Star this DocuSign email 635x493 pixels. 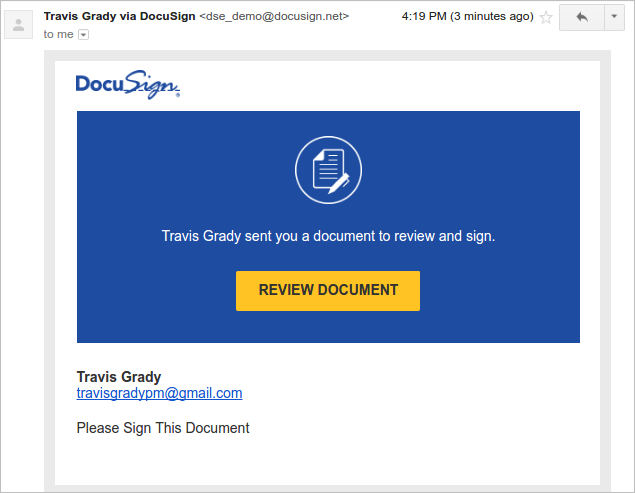[546, 17]
